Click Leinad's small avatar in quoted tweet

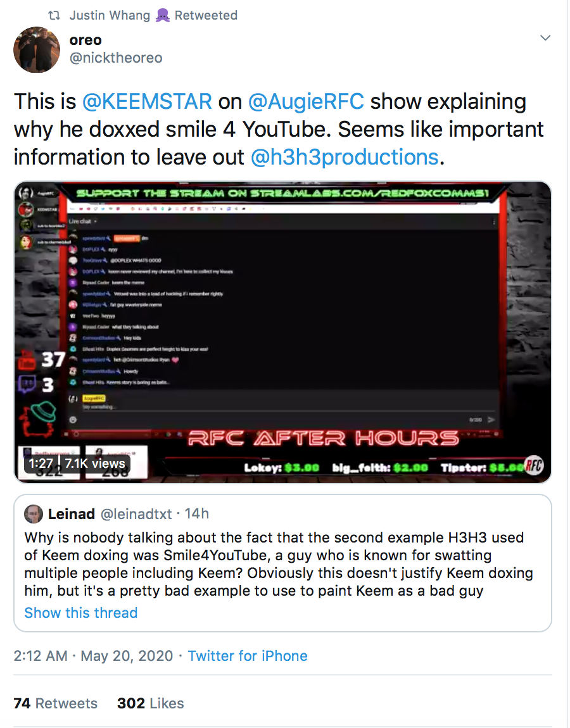tap(34, 515)
